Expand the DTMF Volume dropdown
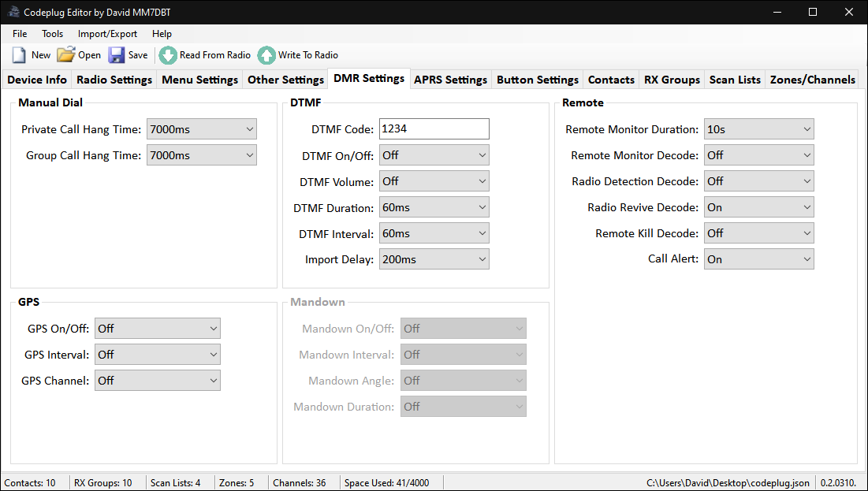868x491 pixels. tap(434, 180)
